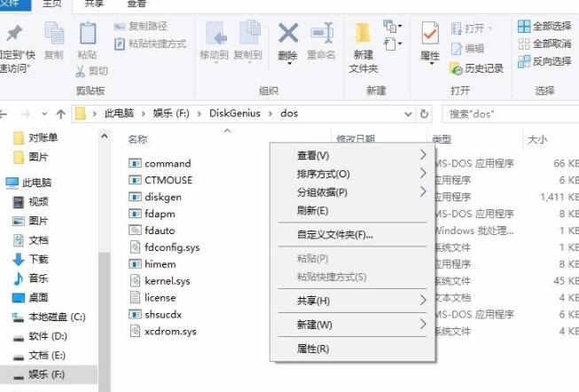This screenshot has height=392, width=579.
Task: Open the Delete button dropdown arrow
Action: coord(289,64)
